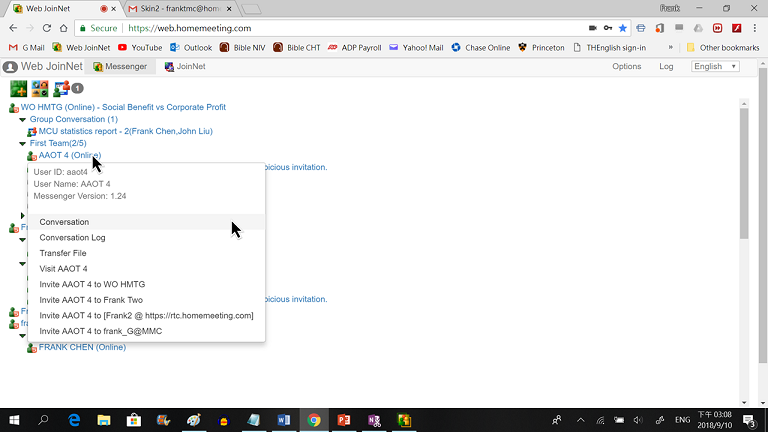This screenshot has height=432, width=768.
Task: Open the YouTube bookmark
Action: coord(139,47)
